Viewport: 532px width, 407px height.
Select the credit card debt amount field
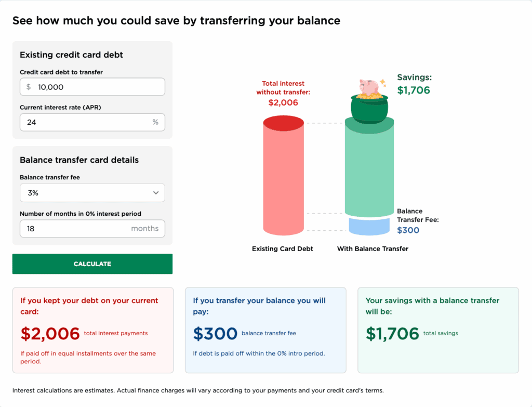coord(92,87)
